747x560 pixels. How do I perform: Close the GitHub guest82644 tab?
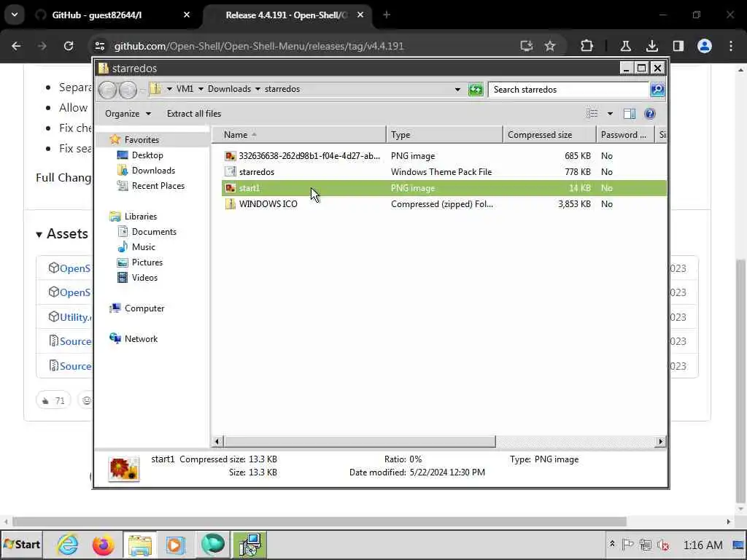(187, 15)
